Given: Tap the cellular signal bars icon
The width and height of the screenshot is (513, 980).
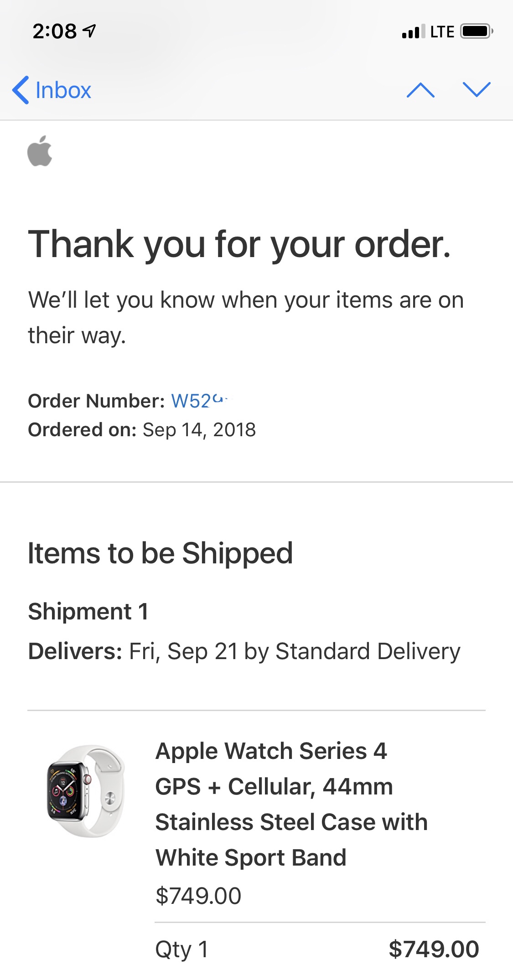Looking at the screenshot, I should [414, 31].
